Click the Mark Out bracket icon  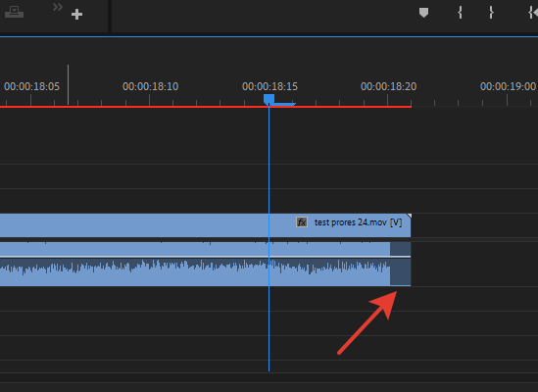tap(491, 13)
